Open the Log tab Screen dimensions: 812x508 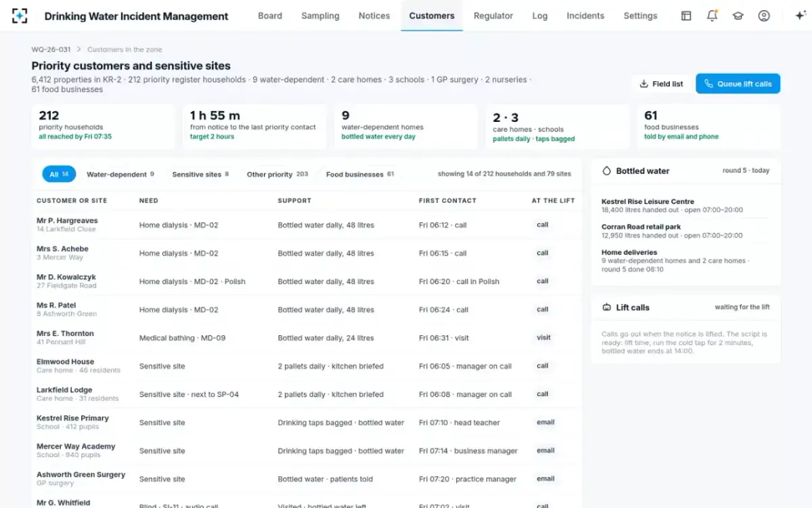[x=540, y=16]
